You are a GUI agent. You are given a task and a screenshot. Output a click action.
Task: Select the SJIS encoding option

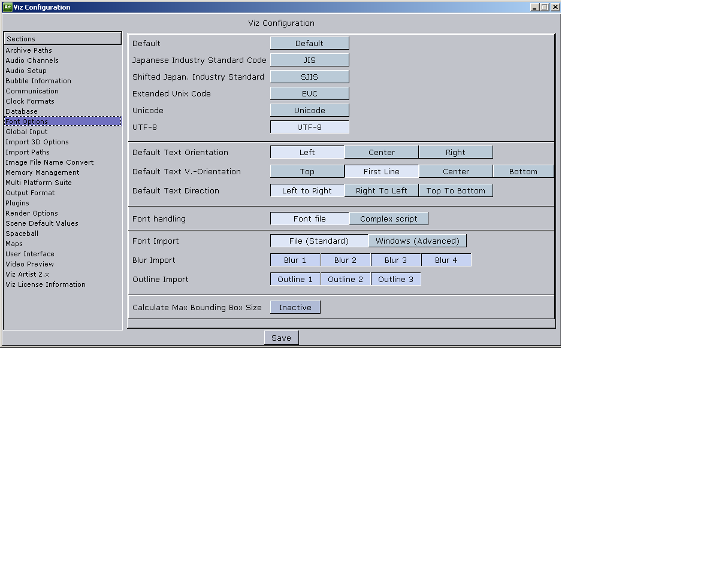(x=309, y=76)
